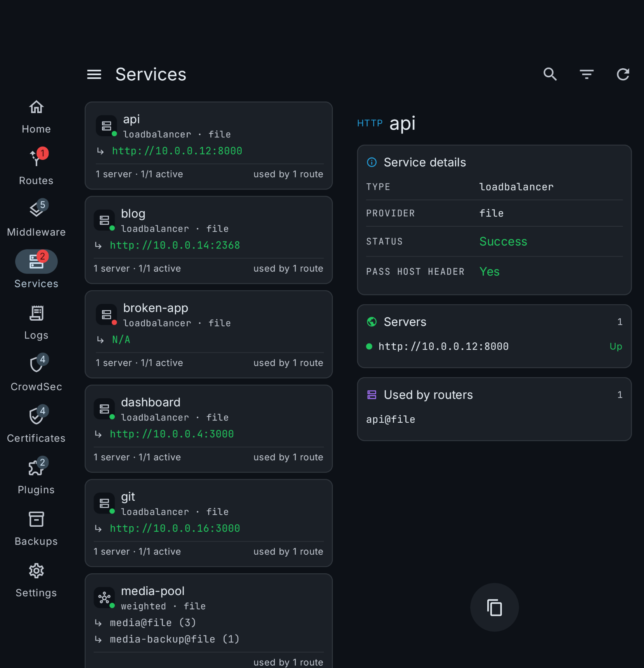Go to Home in sidebar
644x668 pixels.
pos(36,117)
